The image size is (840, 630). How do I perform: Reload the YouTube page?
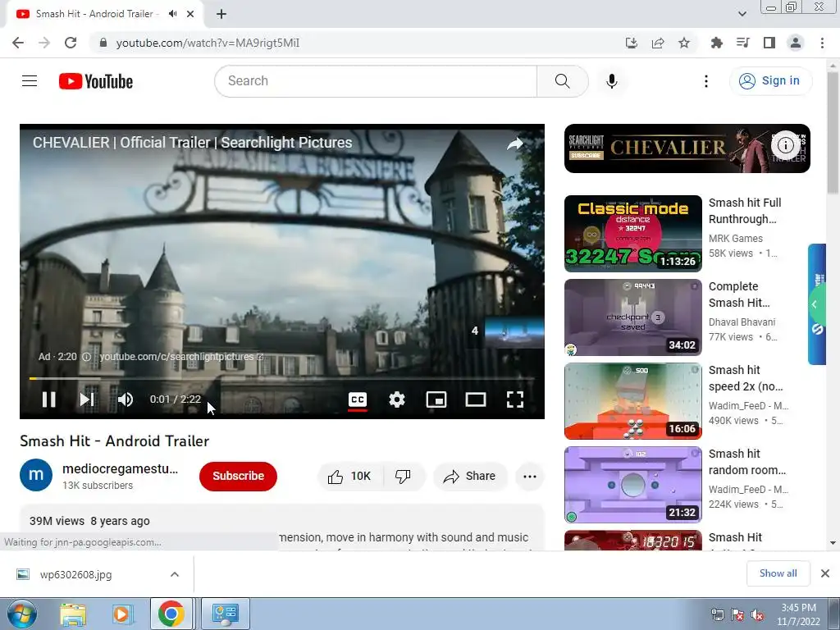pos(71,43)
